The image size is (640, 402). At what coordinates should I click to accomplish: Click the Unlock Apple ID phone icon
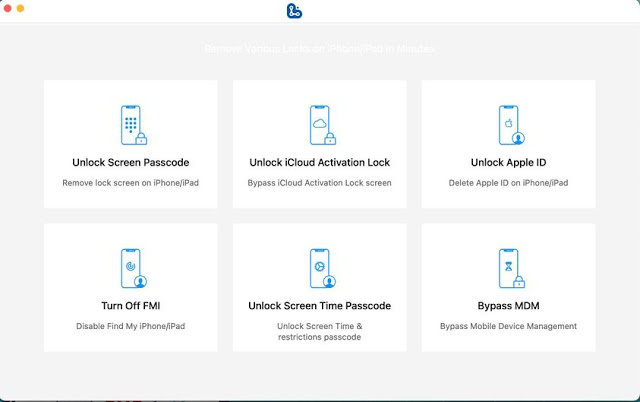coord(511,125)
